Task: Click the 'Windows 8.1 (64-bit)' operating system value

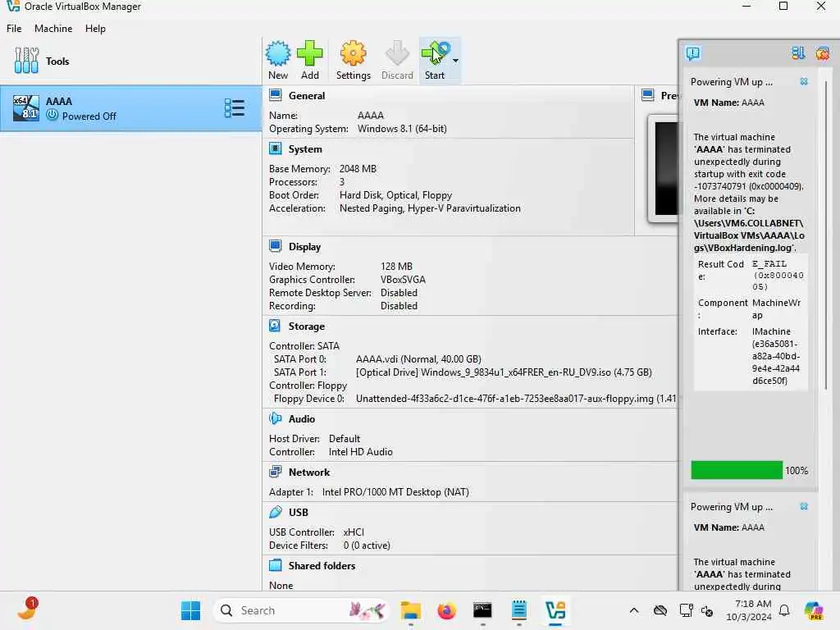Action: (402, 129)
